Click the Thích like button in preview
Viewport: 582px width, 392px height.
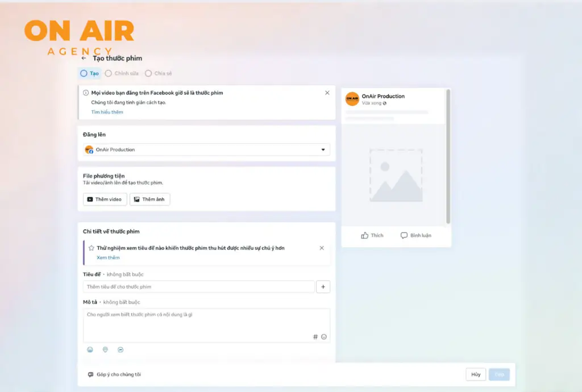click(x=372, y=236)
